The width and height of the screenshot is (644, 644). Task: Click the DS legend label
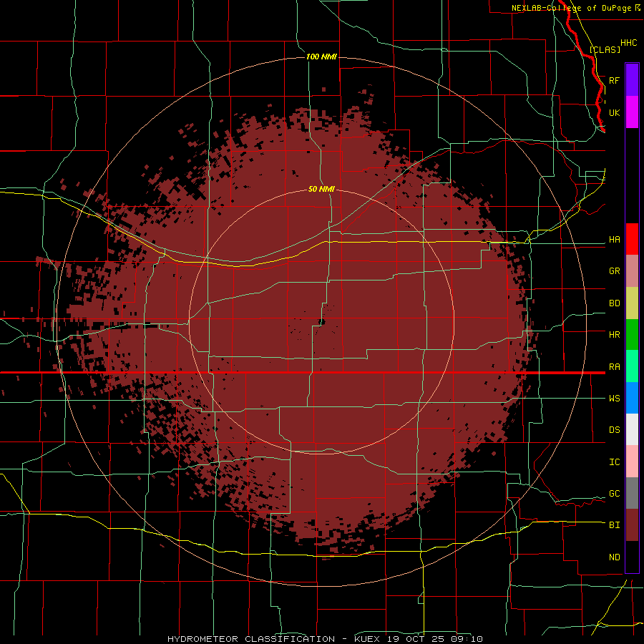[x=614, y=429]
